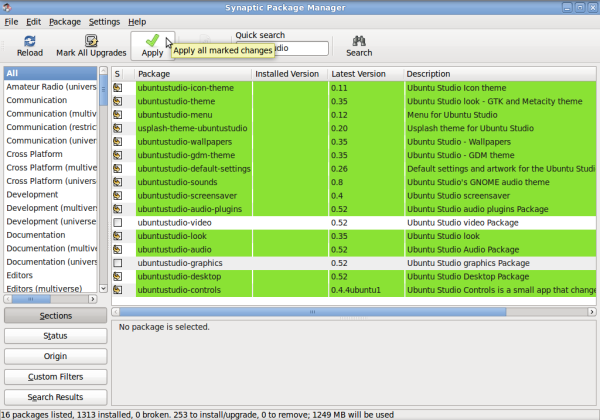The image size is (600, 420).
Task: Click 'Menu for Ubuntu Studio' description
Action: [452, 115]
